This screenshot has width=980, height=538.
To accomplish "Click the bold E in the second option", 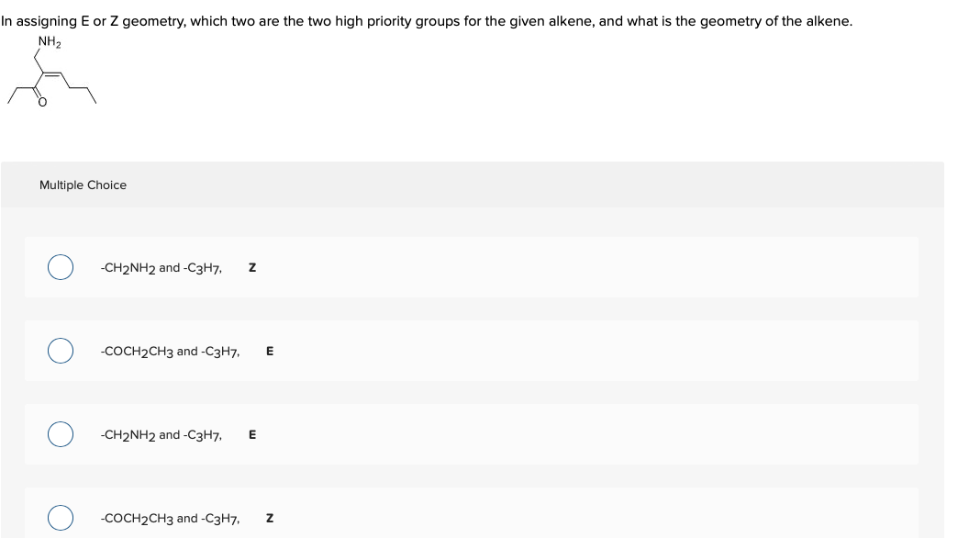I will coord(268,351).
